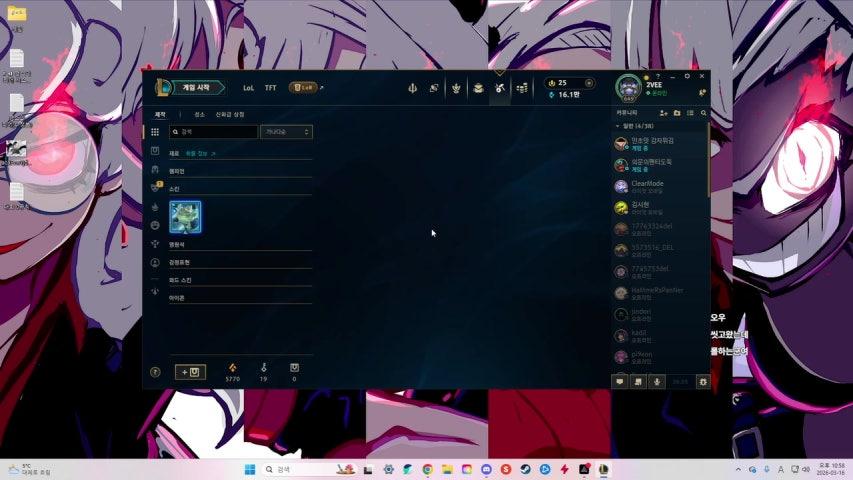The image size is (853, 480).
Task: Open the LoR launcher badge
Action: pos(303,88)
